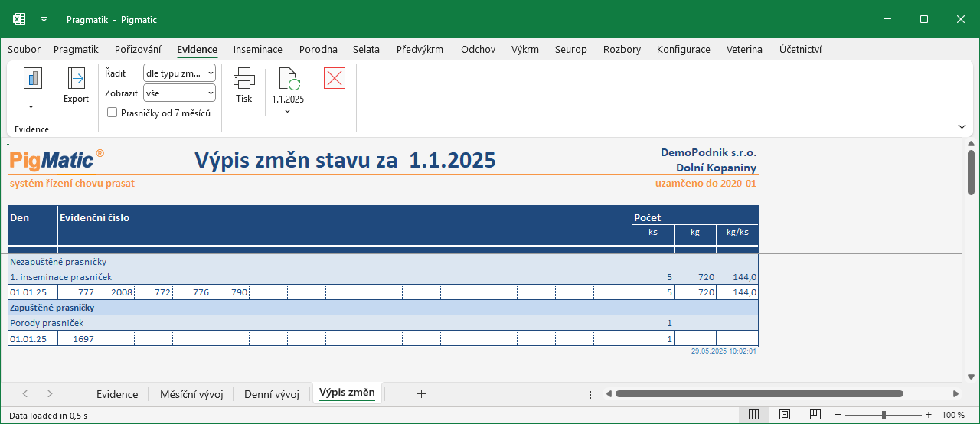980x424 pixels.
Task: Click the Zapuštěné prasničky heading row
Action: pos(383,308)
